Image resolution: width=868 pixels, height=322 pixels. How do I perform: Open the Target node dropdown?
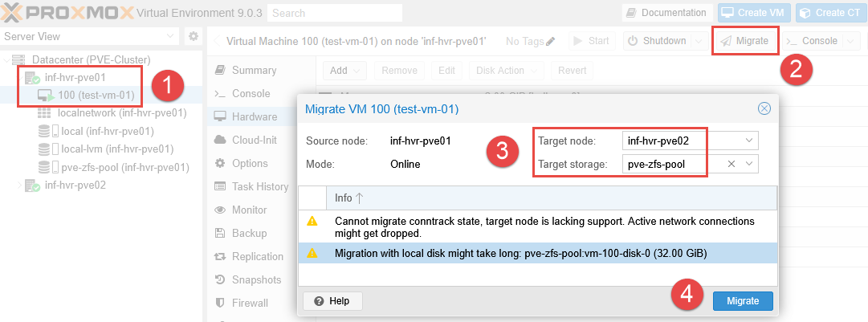(749, 141)
